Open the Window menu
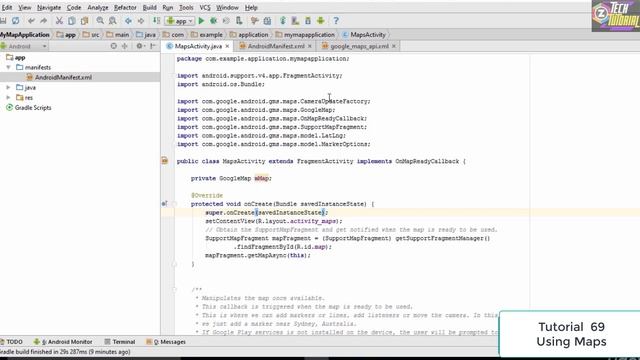The image size is (640, 360). [x=227, y=7]
